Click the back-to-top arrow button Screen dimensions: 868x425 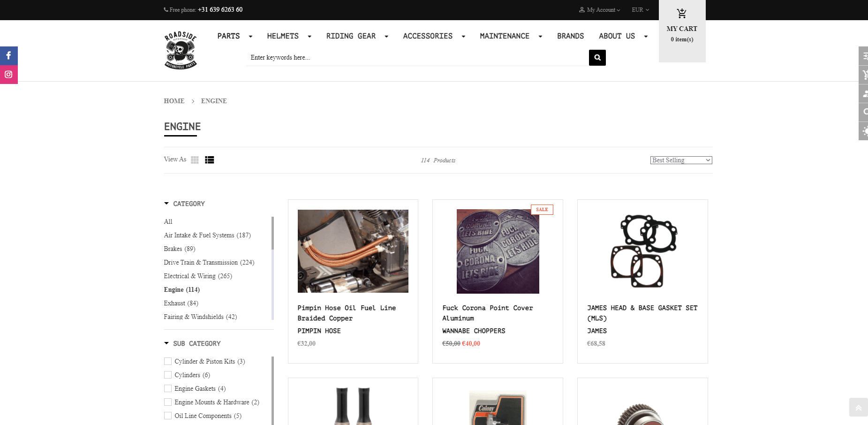[x=858, y=407]
